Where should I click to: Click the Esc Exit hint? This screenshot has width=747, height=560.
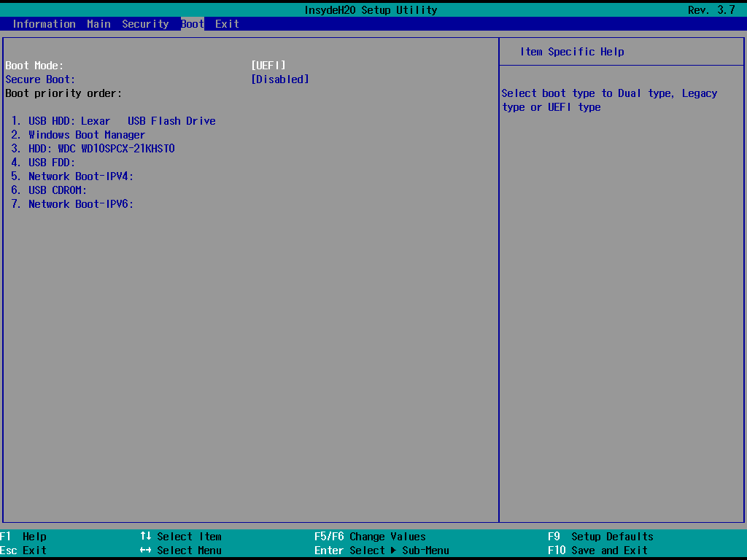click(x=23, y=550)
